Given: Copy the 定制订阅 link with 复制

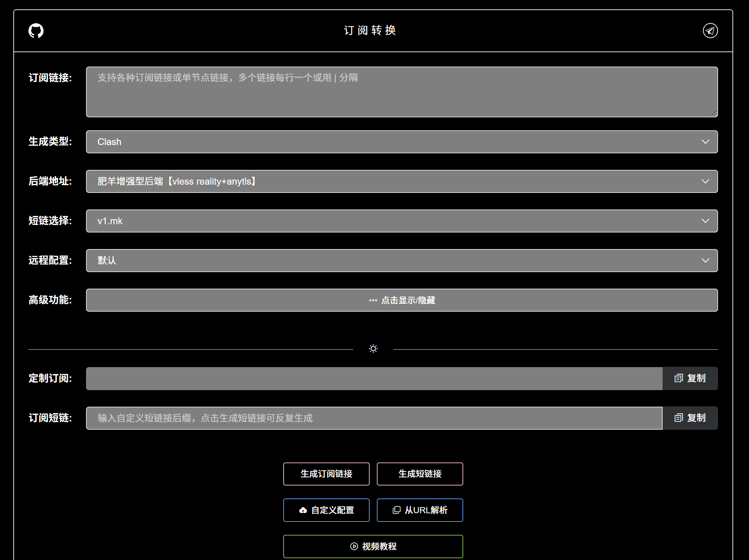Looking at the screenshot, I should tap(690, 379).
